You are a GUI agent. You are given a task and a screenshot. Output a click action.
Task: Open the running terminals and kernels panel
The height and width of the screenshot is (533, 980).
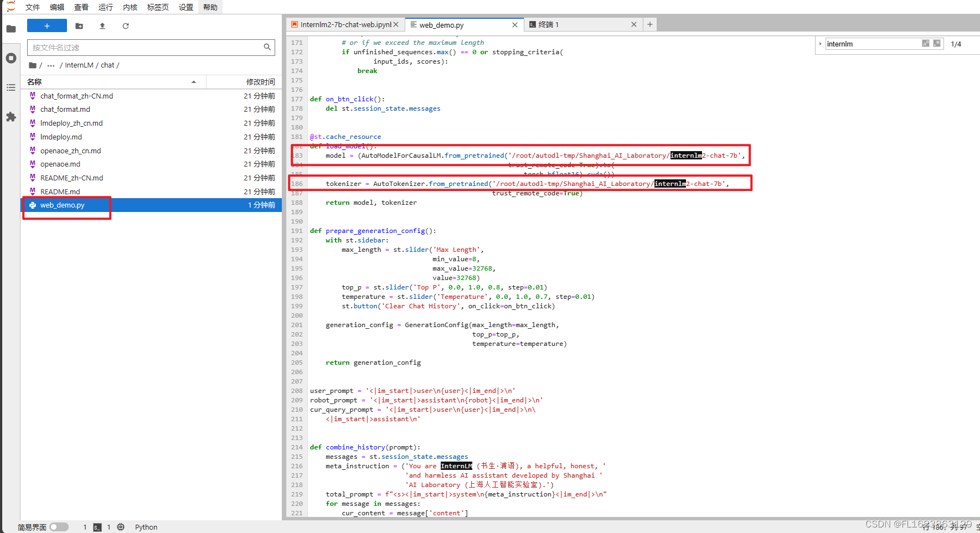pyautogui.click(x=11, y=58)
